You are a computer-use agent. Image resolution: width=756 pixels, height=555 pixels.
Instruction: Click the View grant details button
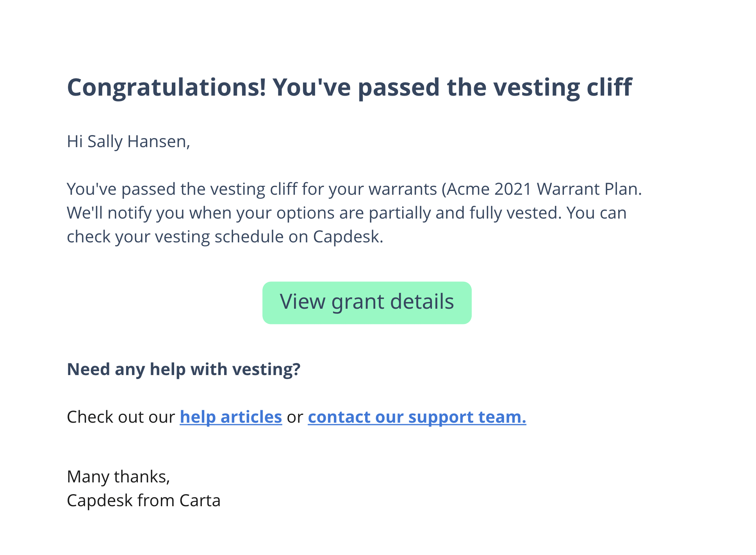367,303
